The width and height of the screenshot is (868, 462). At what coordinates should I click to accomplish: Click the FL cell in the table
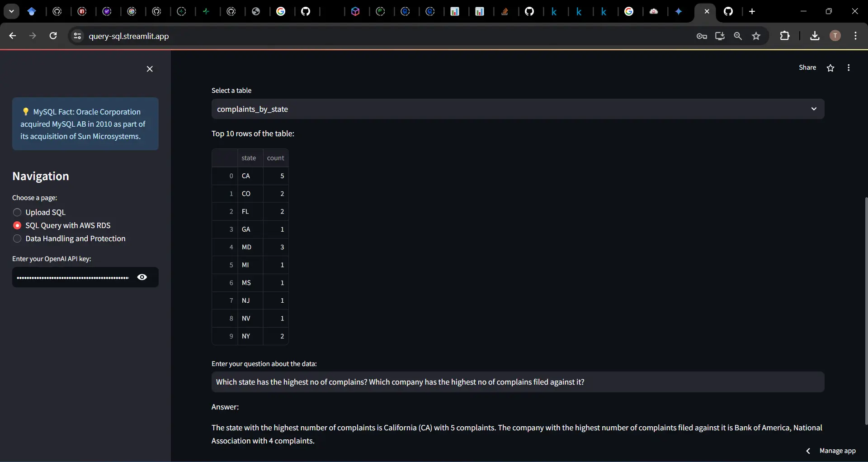[x=250, y=211]
